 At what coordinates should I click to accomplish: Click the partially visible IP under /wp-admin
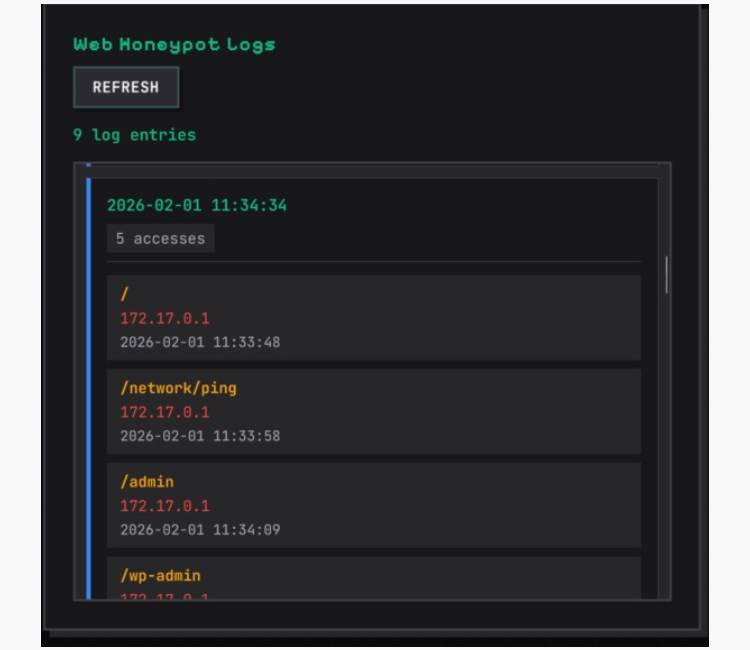165,596
